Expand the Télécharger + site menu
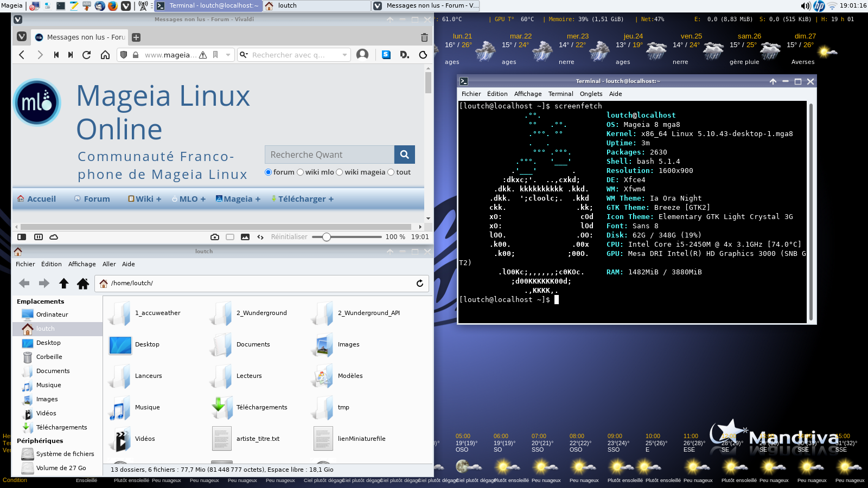The image size is (868, 488). (302, 199)
